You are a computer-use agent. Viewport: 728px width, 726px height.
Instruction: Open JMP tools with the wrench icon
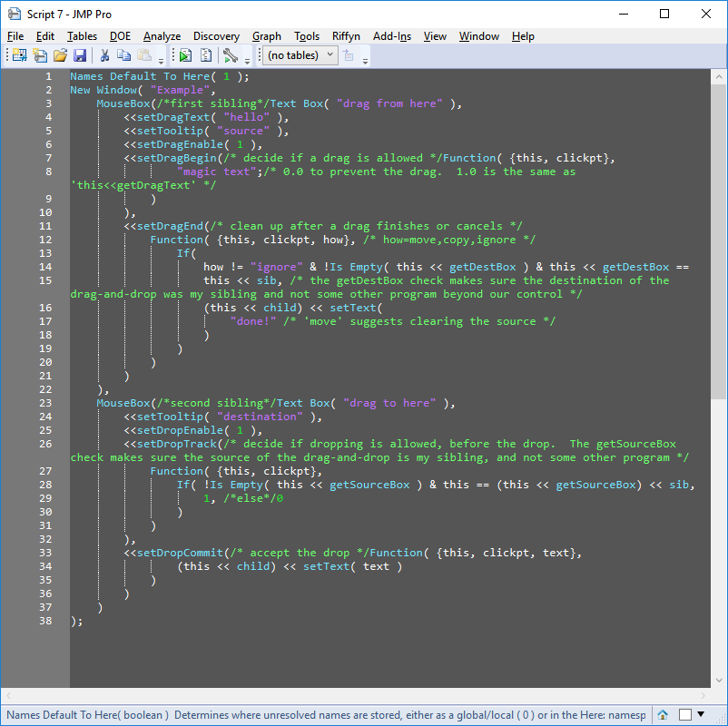(231, 55)
